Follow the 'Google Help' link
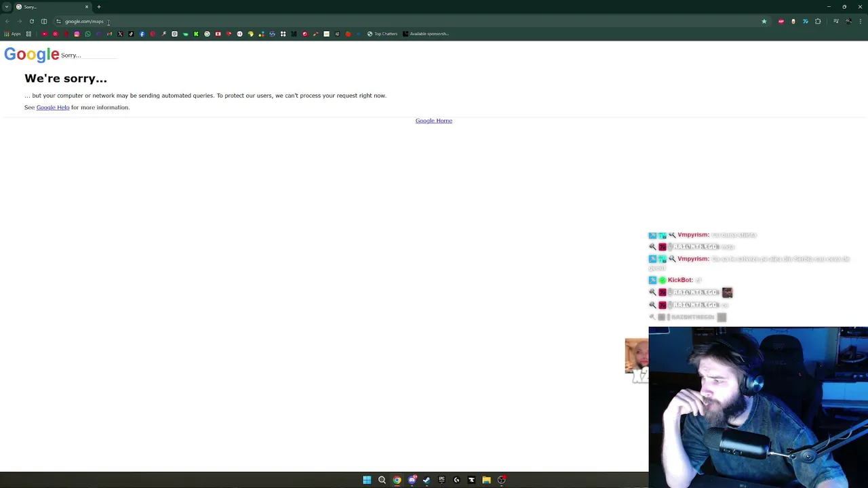 (53, 107)
